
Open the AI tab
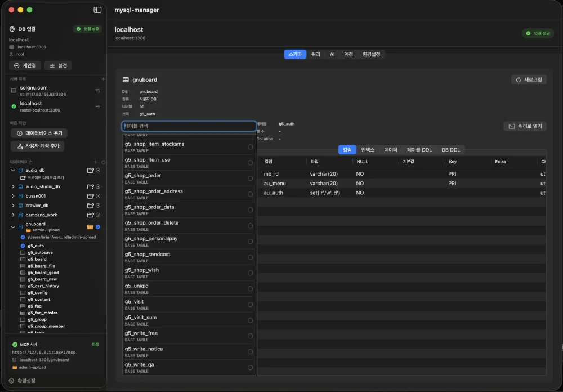332,54
